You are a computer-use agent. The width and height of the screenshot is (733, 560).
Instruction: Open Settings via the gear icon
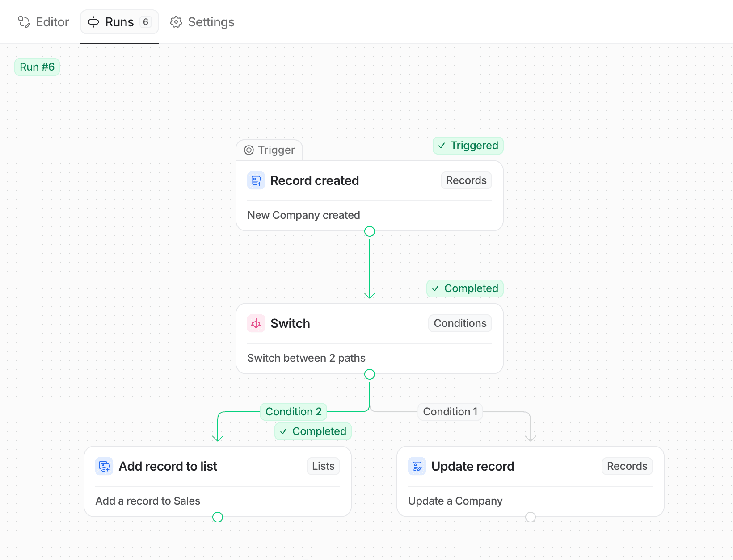[176, 22]
